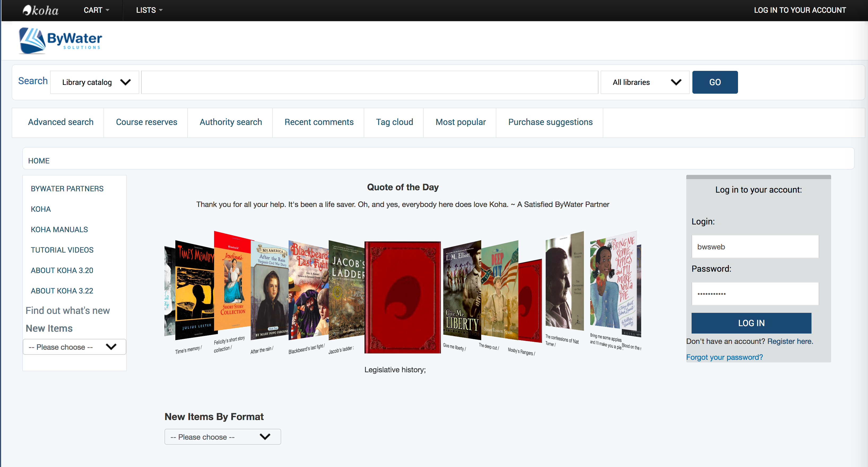Click Forgot your password link

(x=724, y=357)
